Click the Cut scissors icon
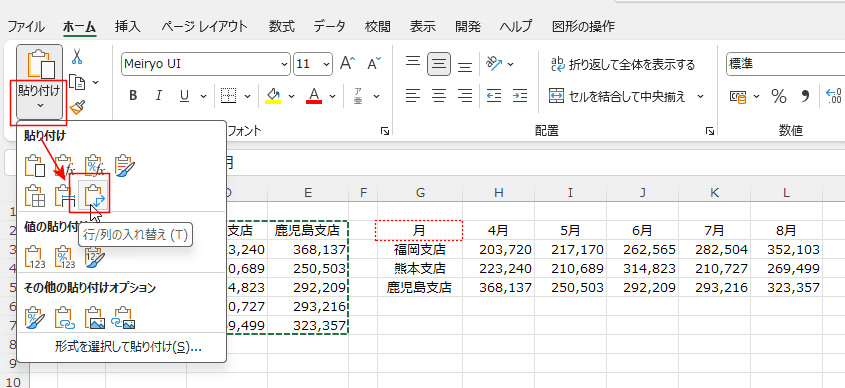This screenshot has width=845, height=388. pos(77,57)
